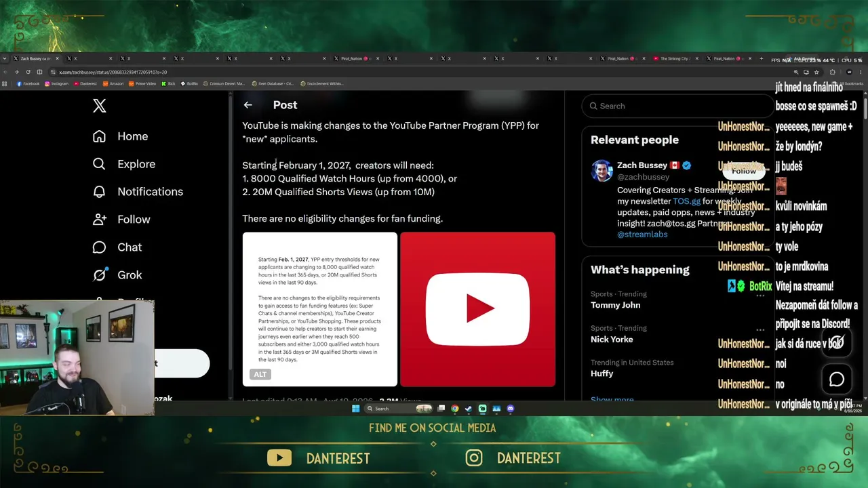Open the Facebook bookmark
The width and height of the screenshot is (868, 488).
pyautogui.click(x=28, y=84)
